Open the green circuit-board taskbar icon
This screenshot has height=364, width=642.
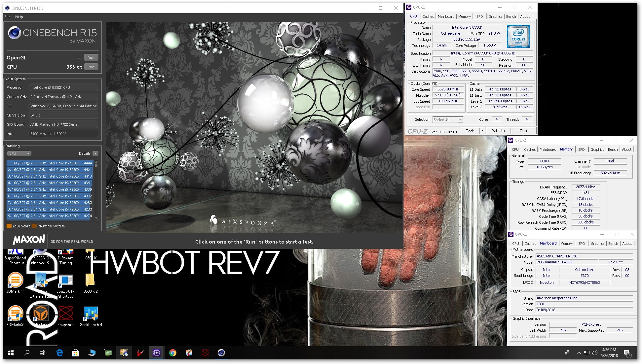pos(108,353)
